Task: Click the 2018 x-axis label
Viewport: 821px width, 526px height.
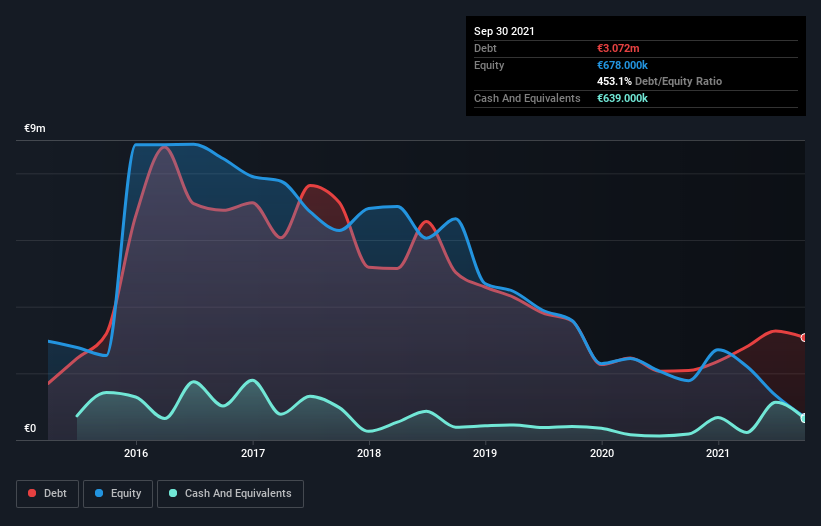Action: point(369,453)
